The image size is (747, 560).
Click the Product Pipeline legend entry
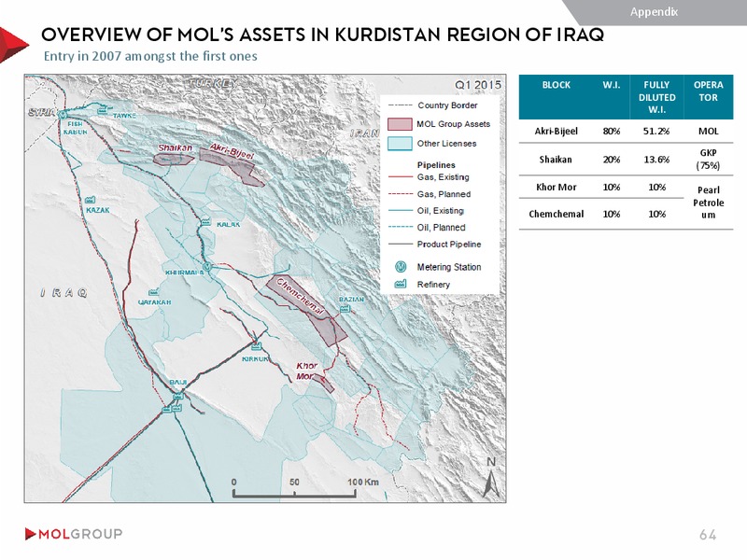pos(434,245)
